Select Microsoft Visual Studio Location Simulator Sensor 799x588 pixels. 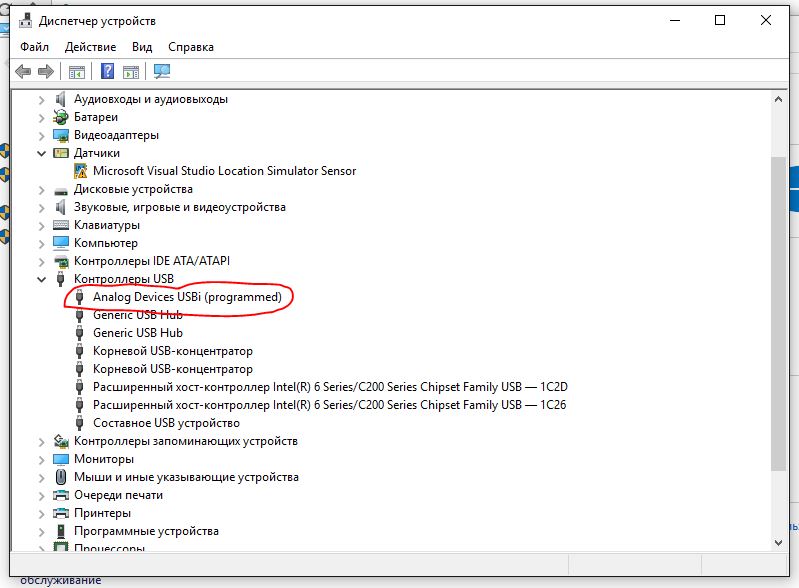coord(224,171)
